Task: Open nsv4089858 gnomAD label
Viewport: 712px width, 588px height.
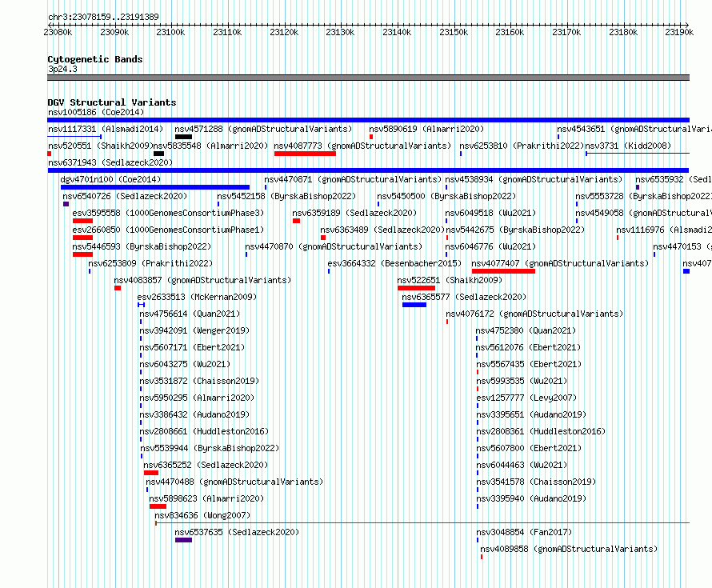Action: [569, 549]
